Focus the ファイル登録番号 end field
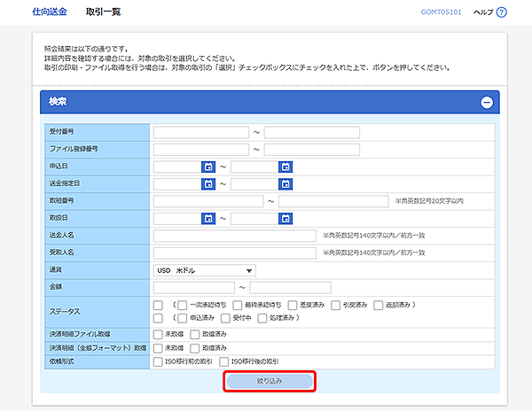This screenshot has height=411, width=532. pos(312,150)
